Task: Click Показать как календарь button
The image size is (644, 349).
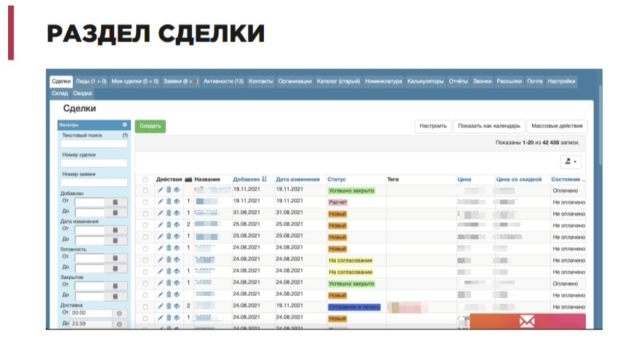Action: [489, 126]
